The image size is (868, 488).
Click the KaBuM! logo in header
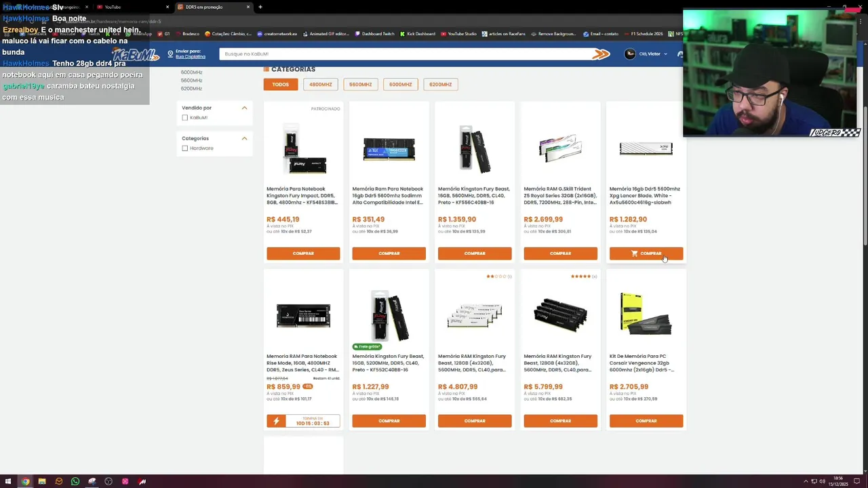coord(136,54)
